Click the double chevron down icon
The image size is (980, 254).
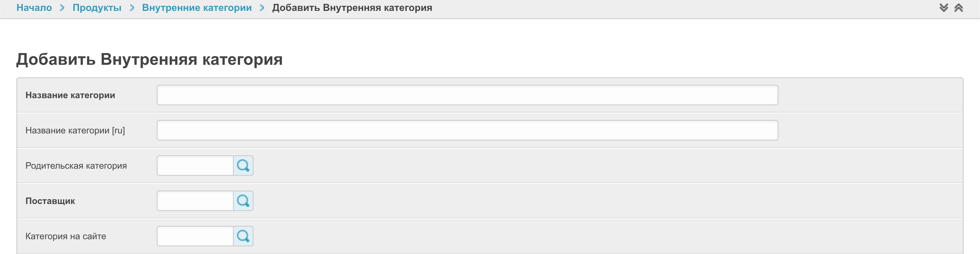(x=944, y=8)
